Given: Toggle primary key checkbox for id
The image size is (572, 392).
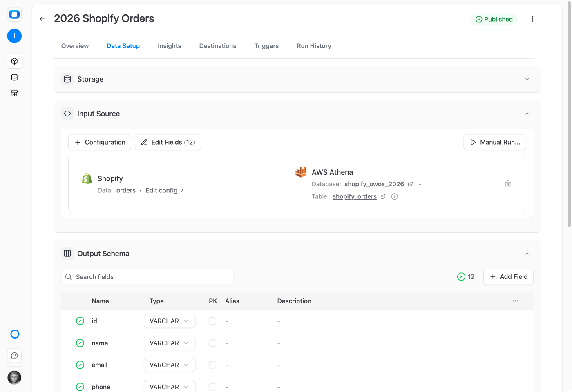Looking at the screenshot, I should 212,321.
